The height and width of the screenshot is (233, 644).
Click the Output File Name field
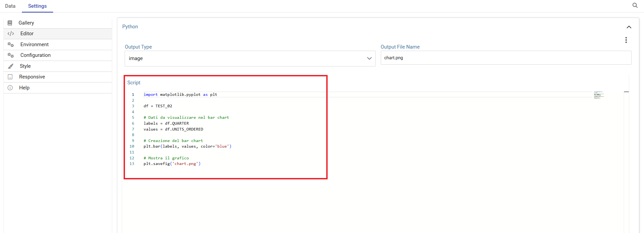click(506, 58)
